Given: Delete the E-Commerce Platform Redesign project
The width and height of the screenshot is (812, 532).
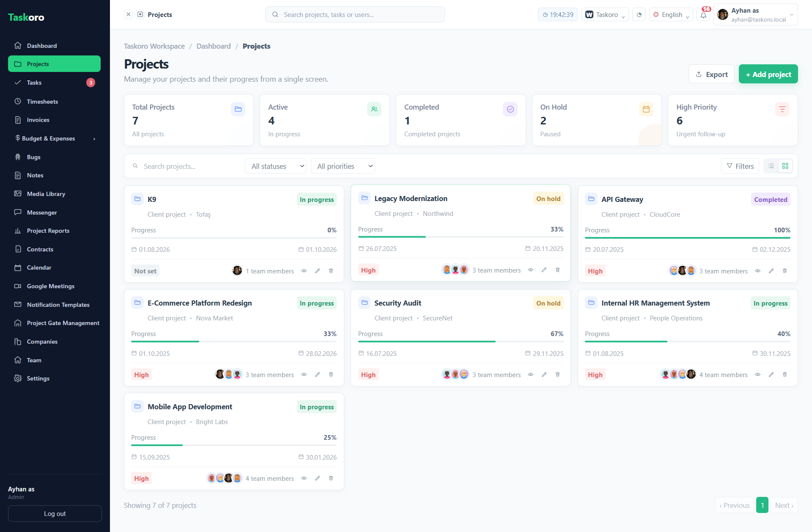Looking at the screenshot, I should (x=331, y=375).
